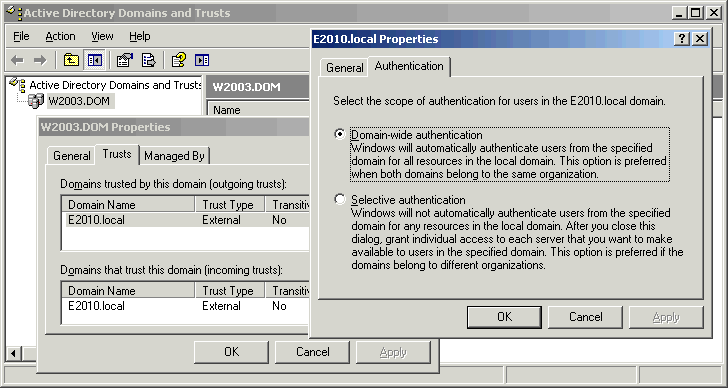The height and width of the screenshot is (388, 728).
Task: Select Domain-wide authentication radio button
Action: click(340, 135)
